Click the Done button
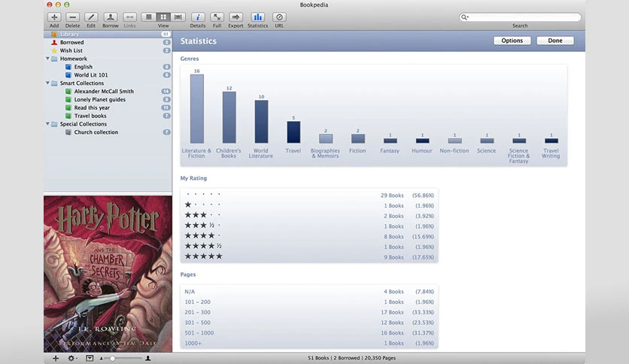Viewport: 629px width, 364px height. coord(555,41)
